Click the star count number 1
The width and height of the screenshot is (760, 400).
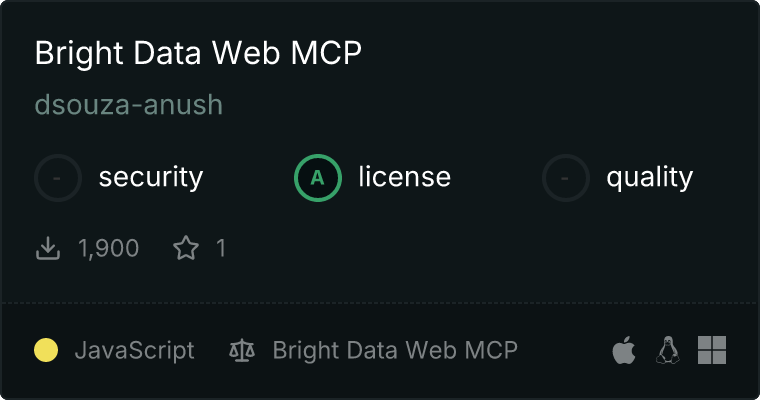point(221,248)
